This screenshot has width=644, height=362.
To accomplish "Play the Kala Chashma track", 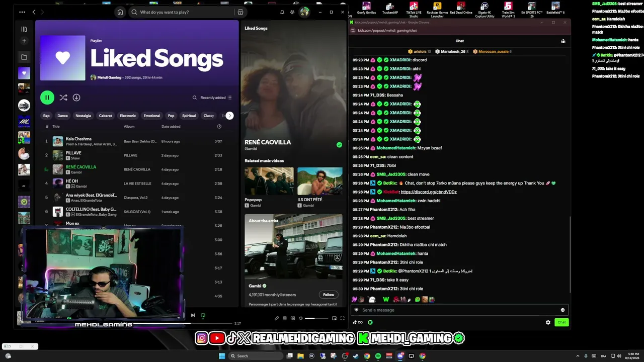I will [138, 141].
